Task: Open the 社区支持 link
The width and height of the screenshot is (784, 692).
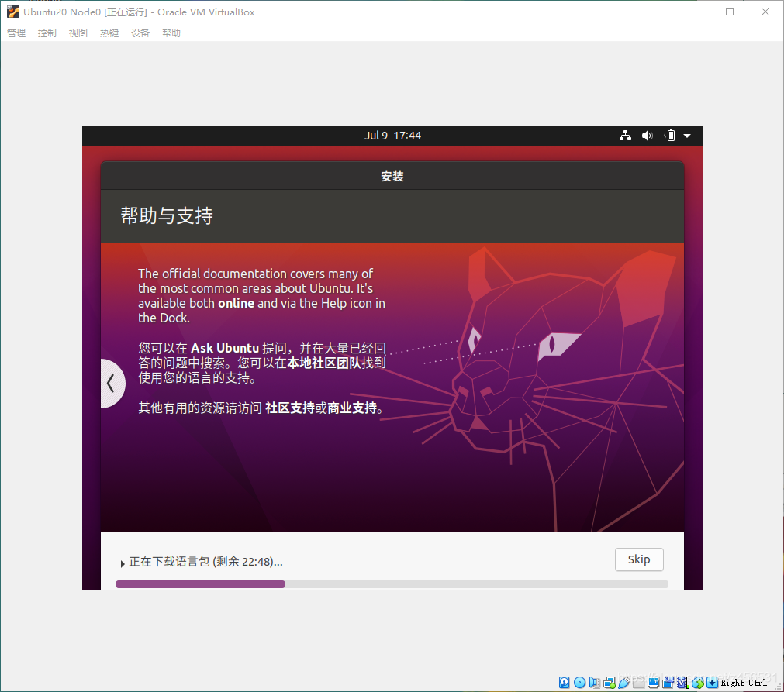Action: pos(290,408)
